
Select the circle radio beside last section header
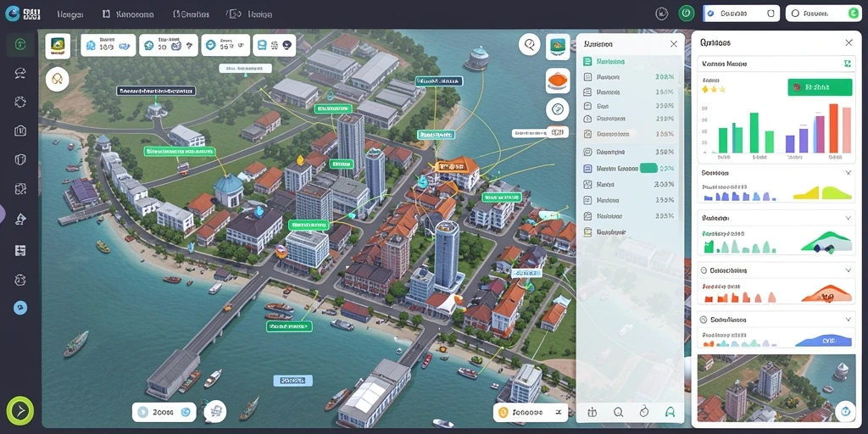coord(704,320)
